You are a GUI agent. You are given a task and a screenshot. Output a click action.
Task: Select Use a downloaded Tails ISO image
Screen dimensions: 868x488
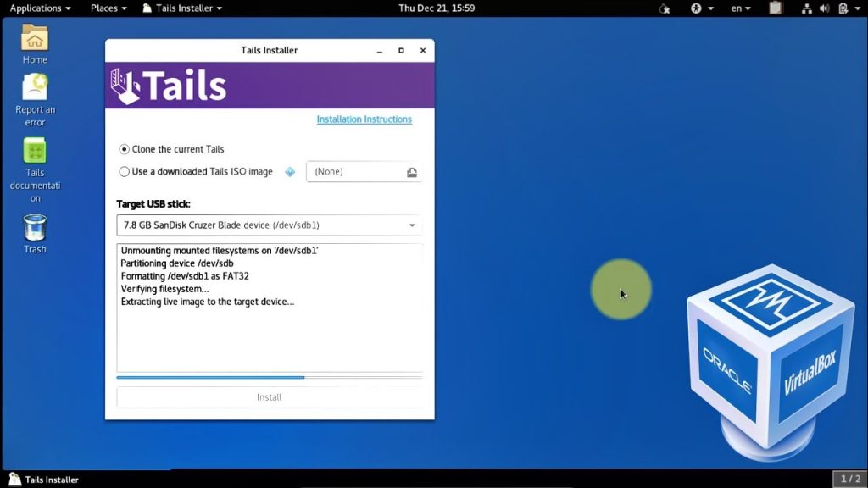pos(125,172)
